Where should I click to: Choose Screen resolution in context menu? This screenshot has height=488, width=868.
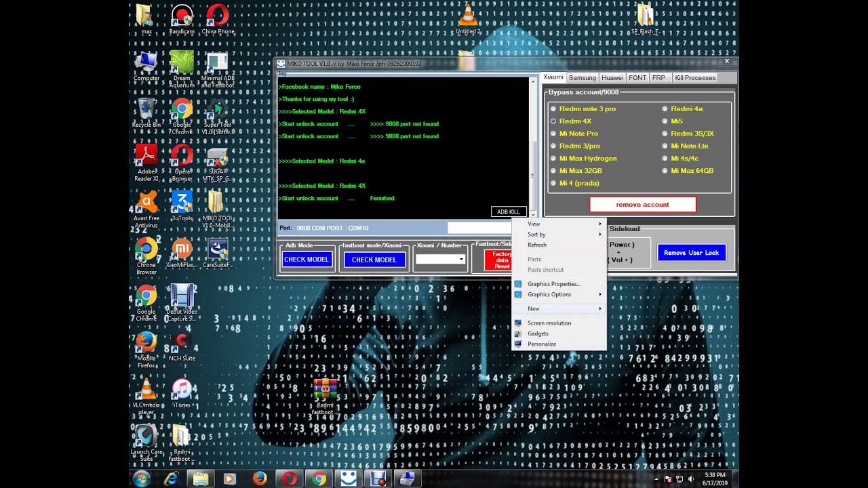pyautogui.click(x=559, y=323)
